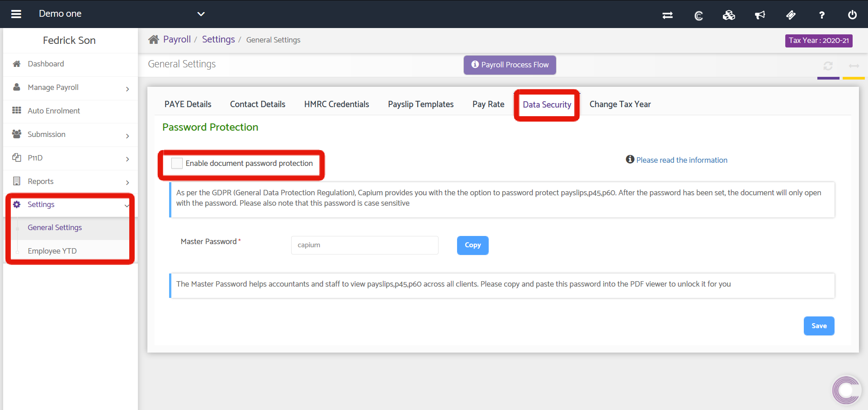Enable document password protection checkbox

(x=177, y=163)
